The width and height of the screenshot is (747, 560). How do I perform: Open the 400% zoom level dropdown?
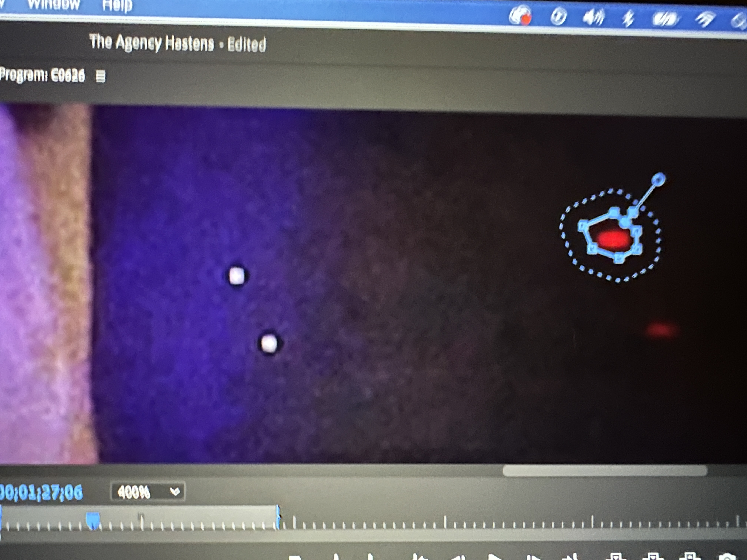(148, 492)
